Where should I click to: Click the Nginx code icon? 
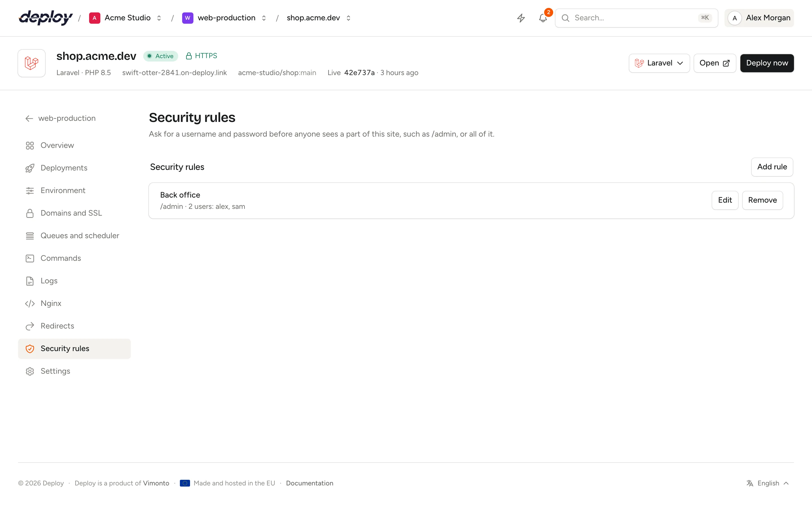[x=30, y=303]
